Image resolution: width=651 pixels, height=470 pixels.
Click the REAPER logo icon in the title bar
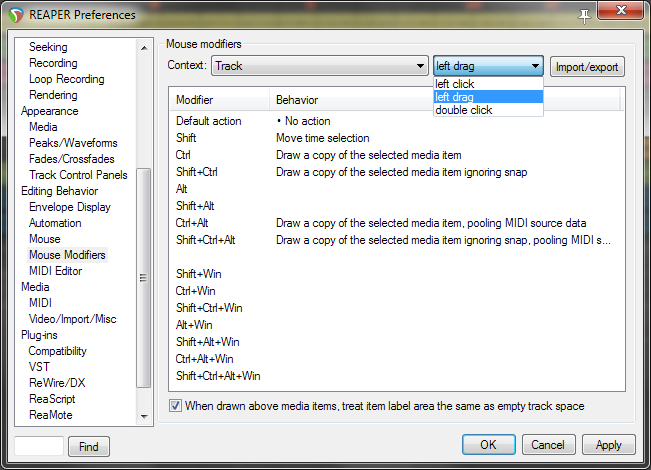click(x=16, y=15)
